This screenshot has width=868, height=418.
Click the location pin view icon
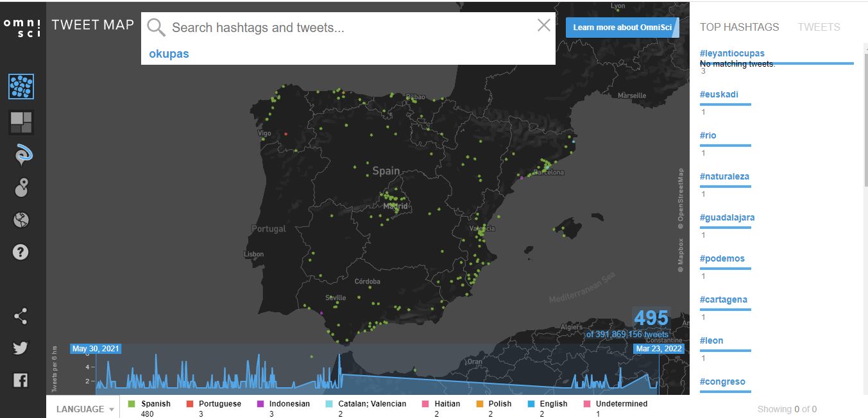click(x=21, y=187)
